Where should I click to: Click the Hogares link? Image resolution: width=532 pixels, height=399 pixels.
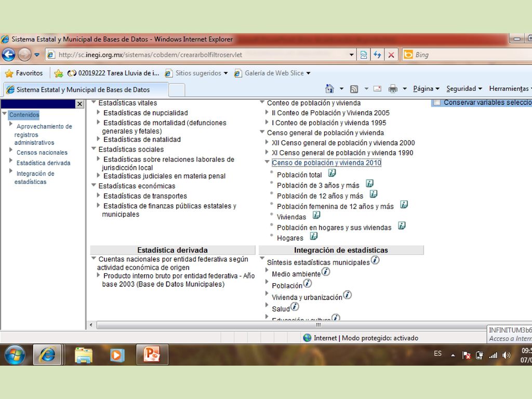290,238
